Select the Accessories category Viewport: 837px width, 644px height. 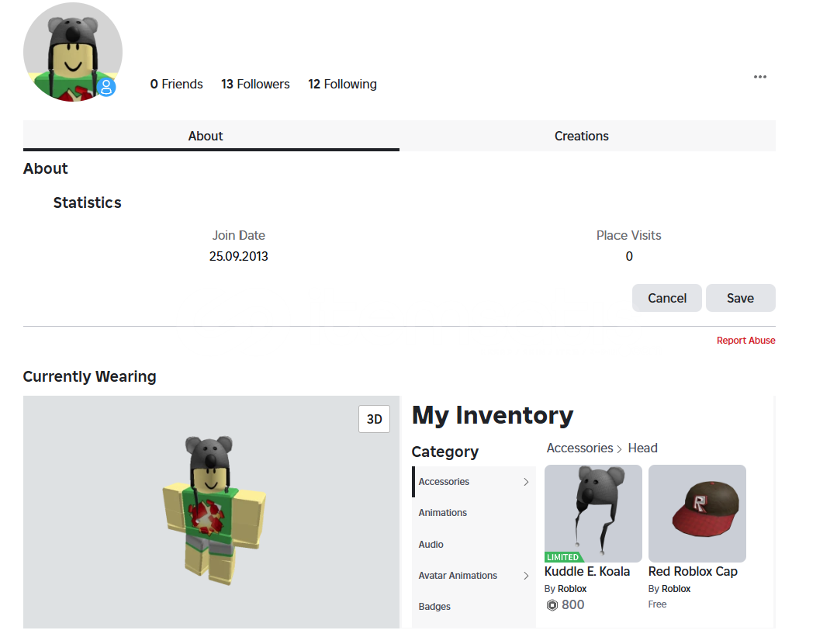[474, 482]
